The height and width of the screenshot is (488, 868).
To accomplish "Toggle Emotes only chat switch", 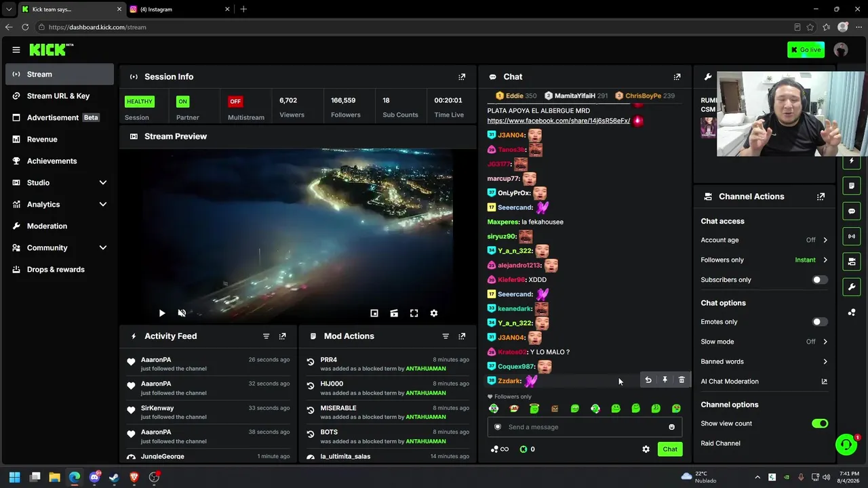I will tap(820, 322).
